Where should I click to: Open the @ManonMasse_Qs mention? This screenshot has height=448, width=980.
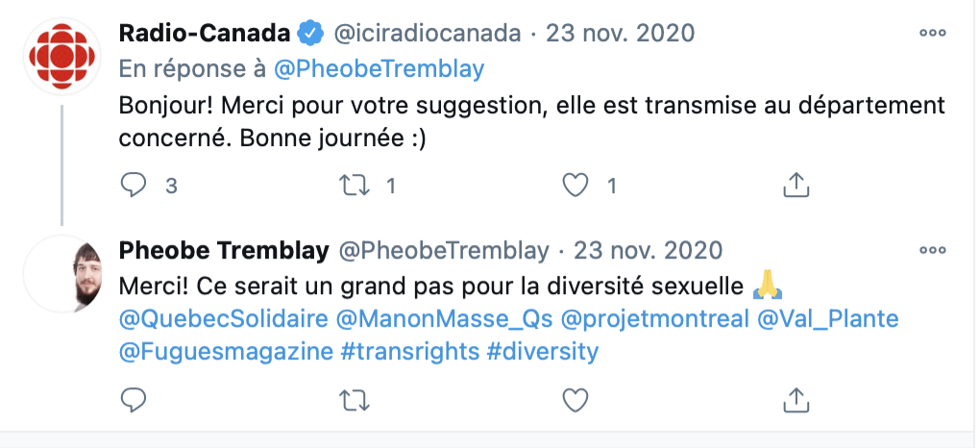(x=445, y=319)
